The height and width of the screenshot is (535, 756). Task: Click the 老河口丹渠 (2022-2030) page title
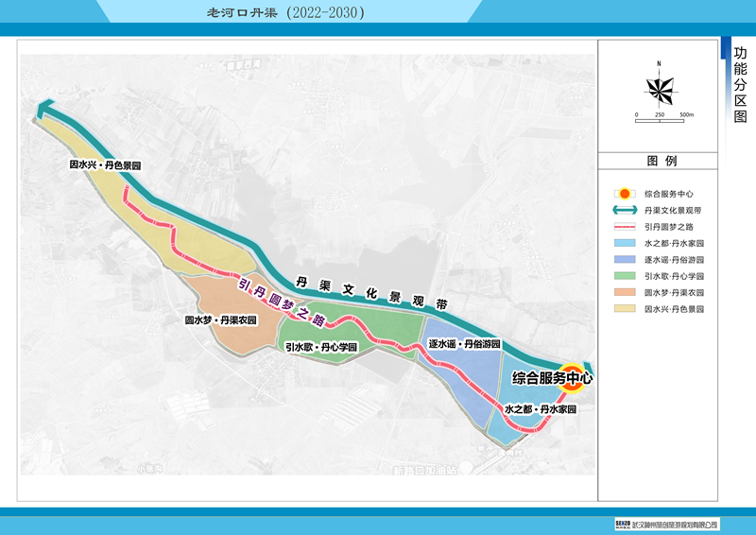pos(284,13)
